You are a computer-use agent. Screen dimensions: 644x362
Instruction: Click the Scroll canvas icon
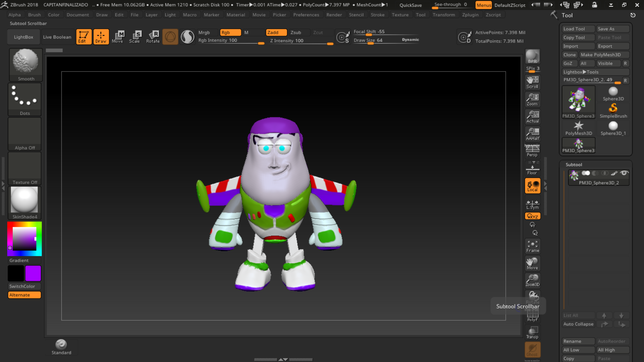[532, 82]
